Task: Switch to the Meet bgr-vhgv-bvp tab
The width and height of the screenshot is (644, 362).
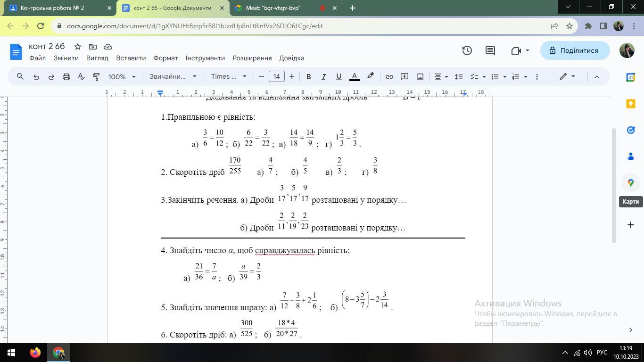Action: pos(286,8)
